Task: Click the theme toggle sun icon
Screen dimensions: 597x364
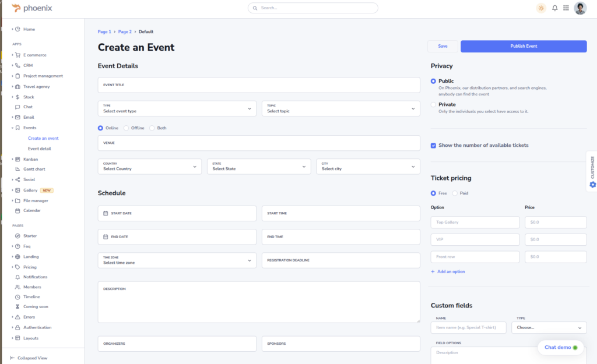Action: [541, 8]
